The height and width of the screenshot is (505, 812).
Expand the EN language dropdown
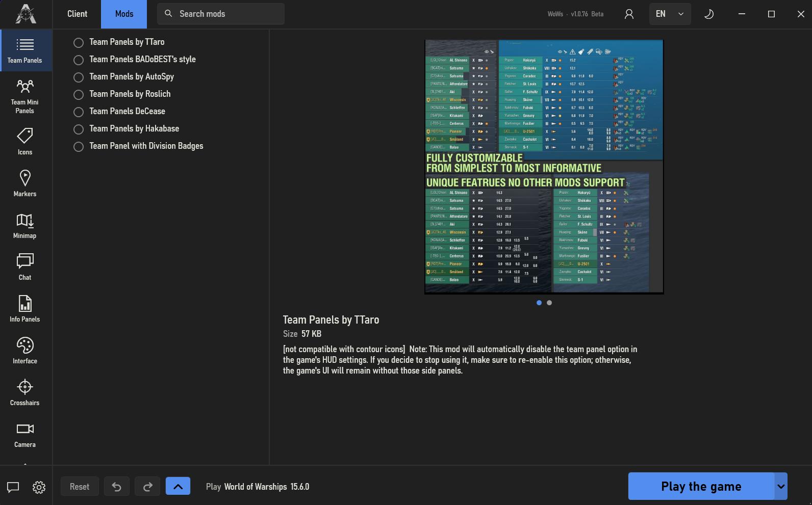(670, 14)
